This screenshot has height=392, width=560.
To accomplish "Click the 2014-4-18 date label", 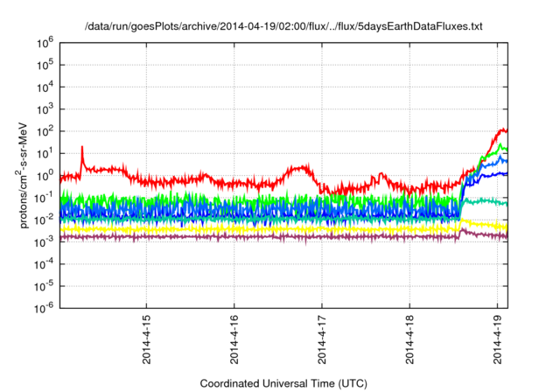I will click(409, 339).
